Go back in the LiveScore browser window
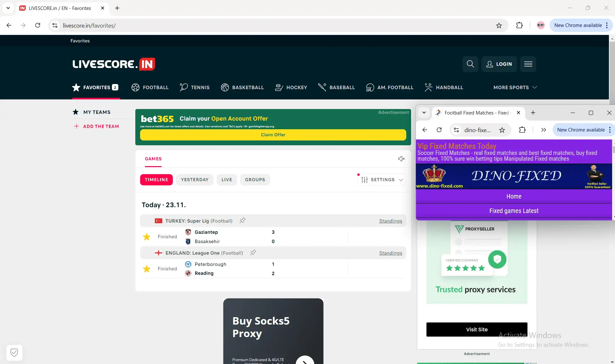 coord(9,25)
